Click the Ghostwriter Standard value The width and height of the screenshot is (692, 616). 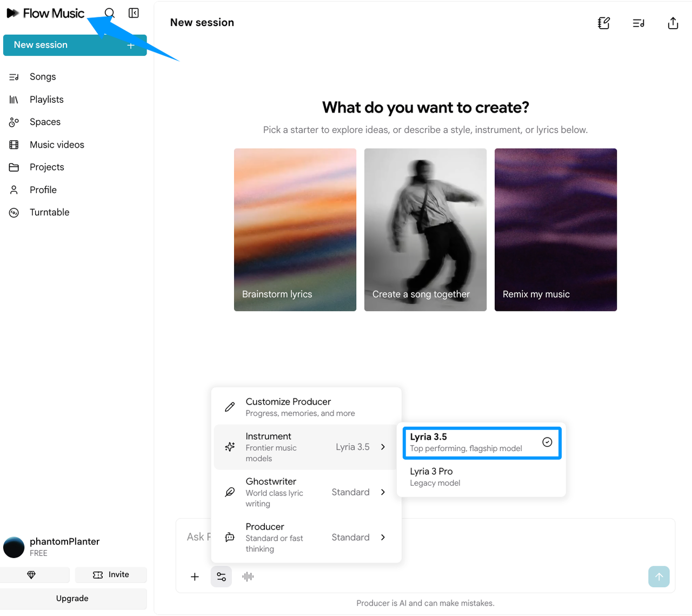(x=350, y=492)
